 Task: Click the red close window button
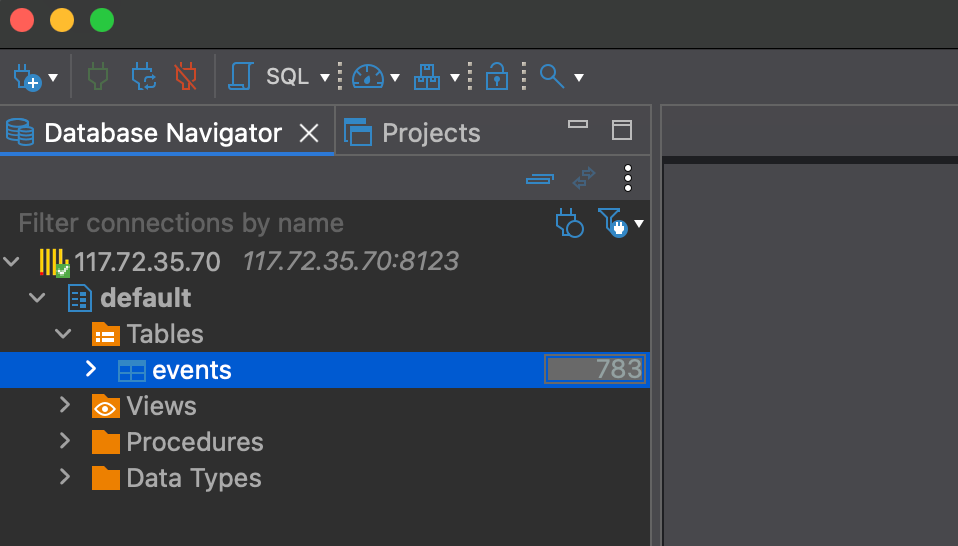(x=22, y=20)
